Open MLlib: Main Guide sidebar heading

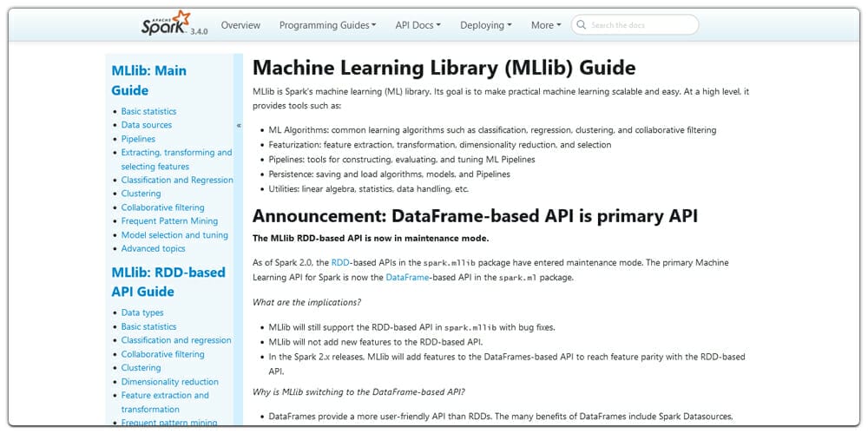(148, 80)
